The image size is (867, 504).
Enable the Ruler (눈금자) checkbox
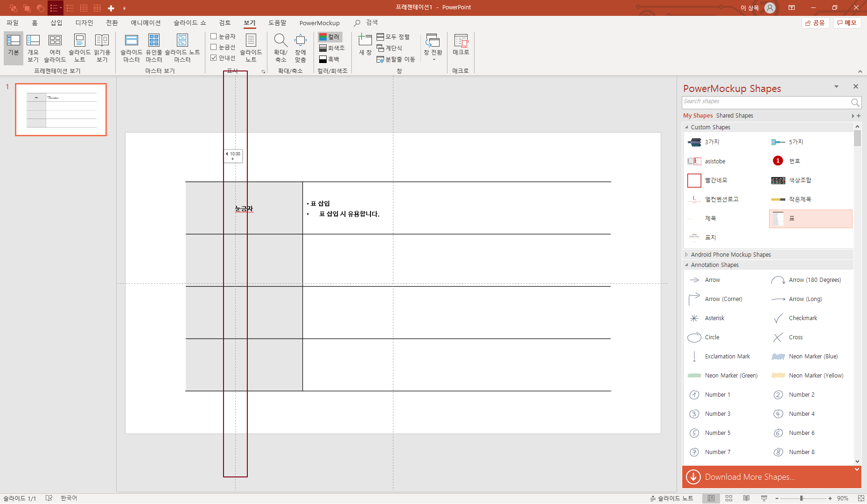pos(214,36)
